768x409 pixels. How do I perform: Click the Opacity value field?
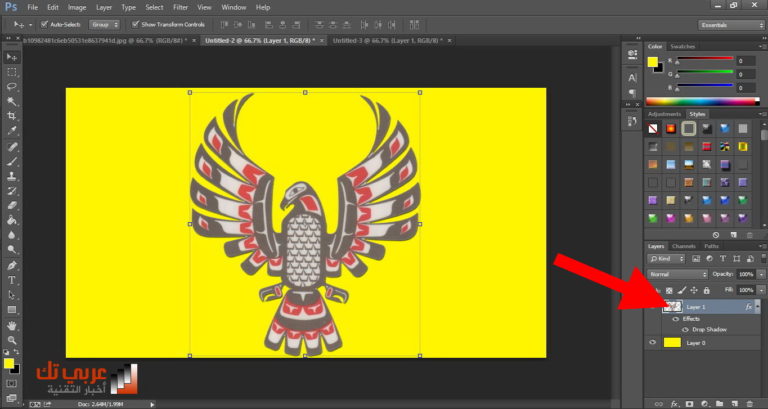pos(745,274)
